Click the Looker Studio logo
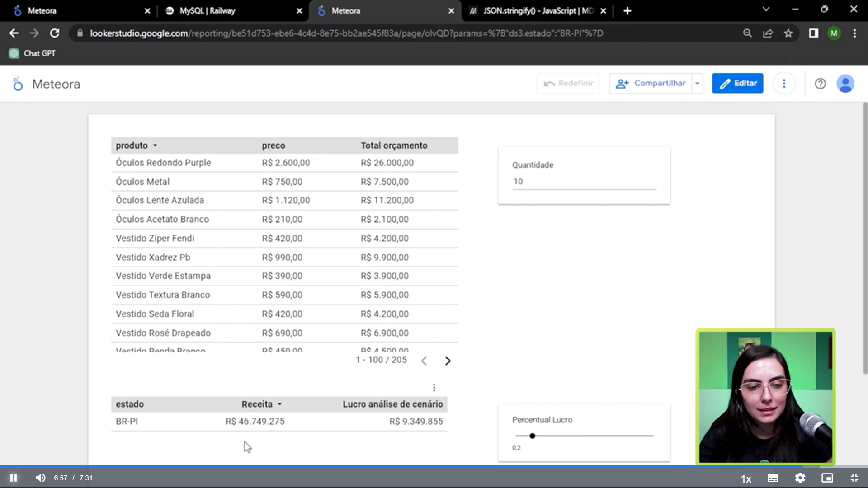Viewport: 868px width, 488px height. pos(18,84)
